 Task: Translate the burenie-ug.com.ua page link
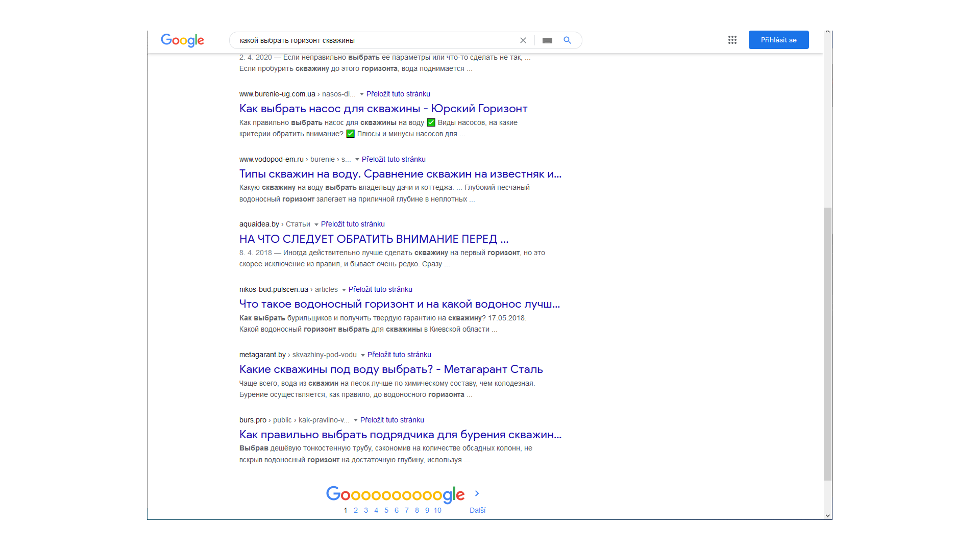[x=398, y=94]
